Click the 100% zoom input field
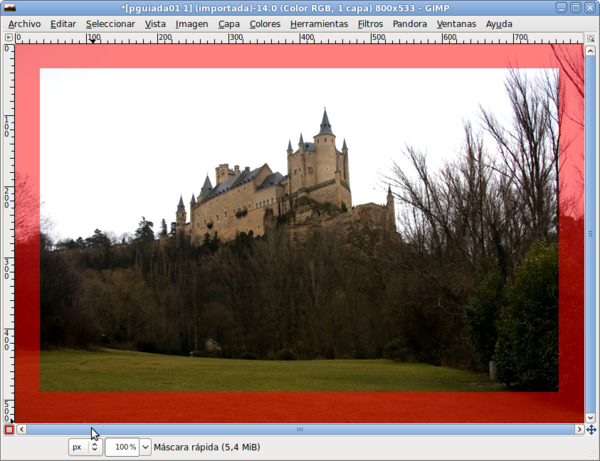Screen dimensions: 600x461 pos(121,447)
